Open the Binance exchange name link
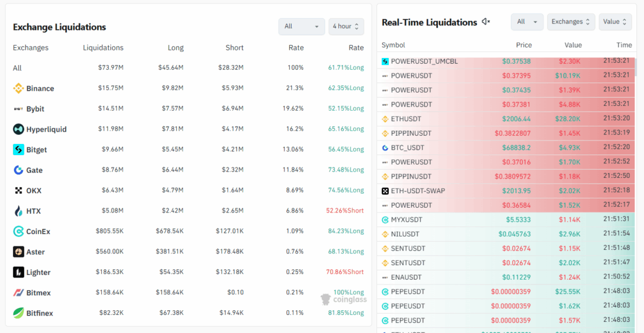The width and height of the screenshot is (644, 333). [x=40, y=88]
